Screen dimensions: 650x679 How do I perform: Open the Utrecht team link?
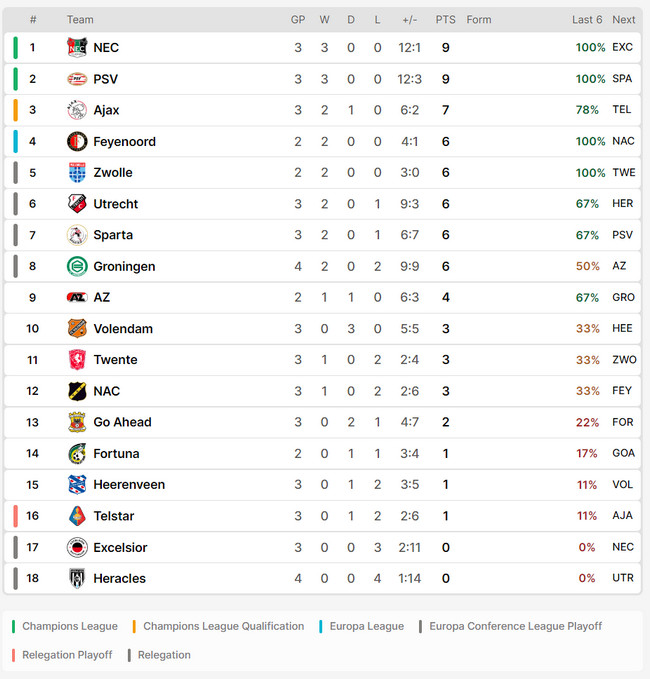(115, 204)
